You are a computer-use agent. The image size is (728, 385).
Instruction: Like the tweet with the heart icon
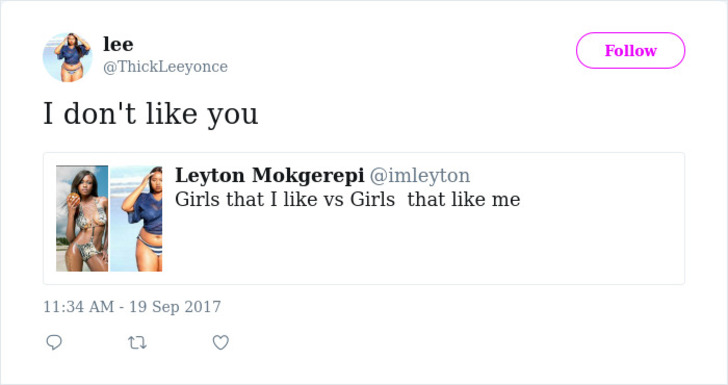pyautogui.click(x=221, y=342)
